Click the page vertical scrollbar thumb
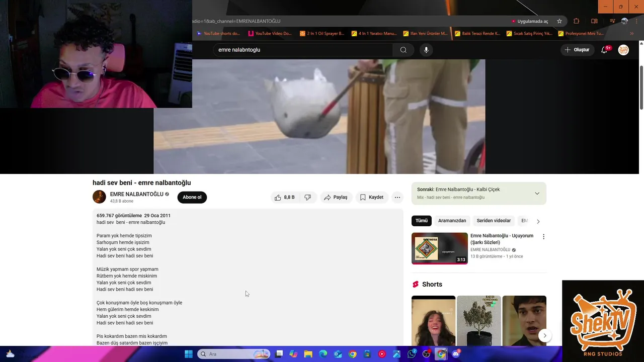The width and height of the screenshot is (644, 362). 641,87
